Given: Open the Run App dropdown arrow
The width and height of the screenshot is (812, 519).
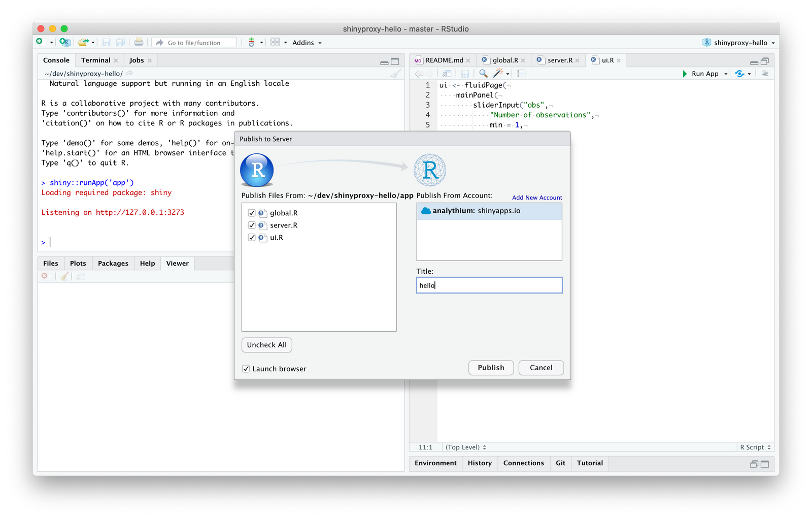Looking at the screenshot, I should 726,73.
